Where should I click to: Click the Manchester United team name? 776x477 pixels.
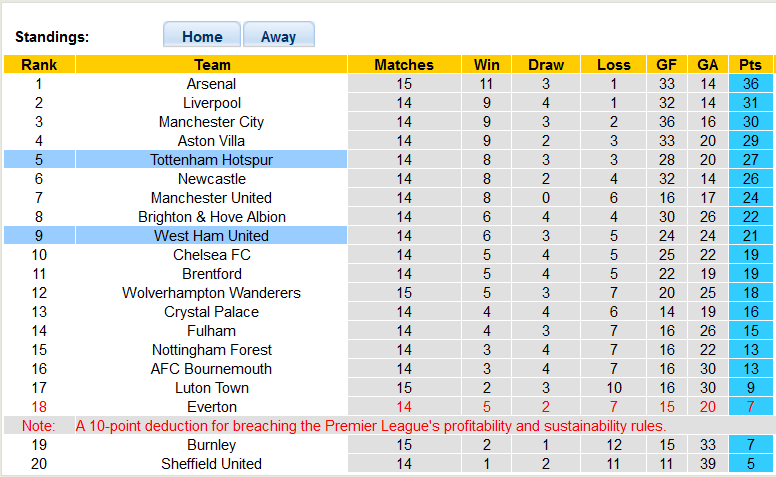pos(211,198)
